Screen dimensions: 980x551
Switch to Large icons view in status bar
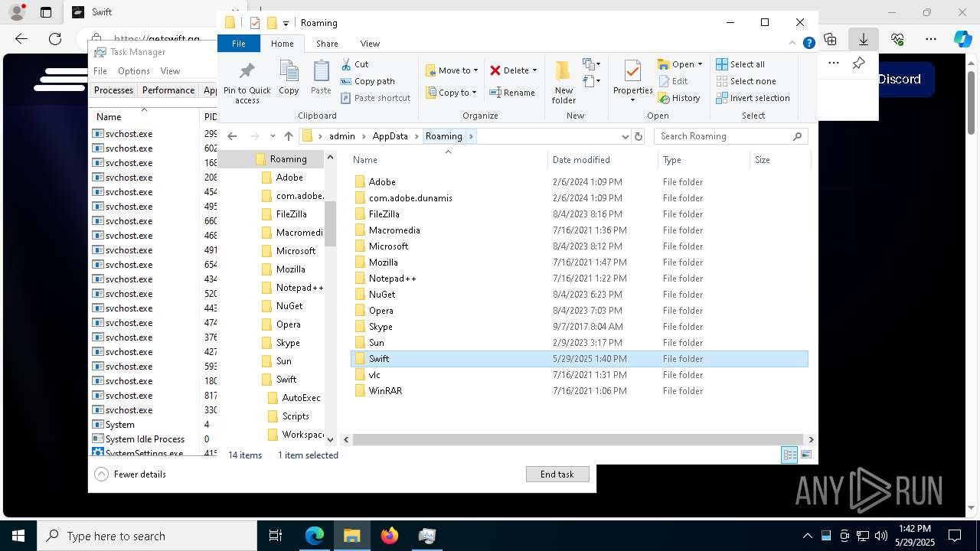tap(806, 455)
